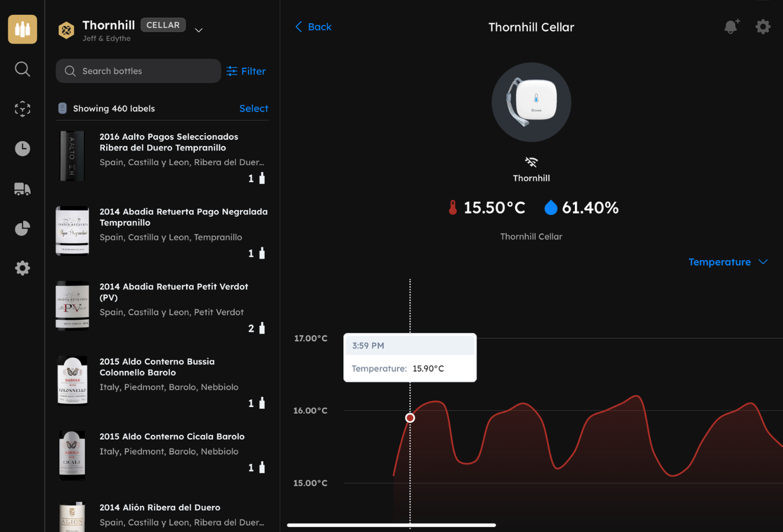Viewport: 783px width, 532px height.
Task: Click the Pago Negralada label thumbnail
Action: [72, 231]
